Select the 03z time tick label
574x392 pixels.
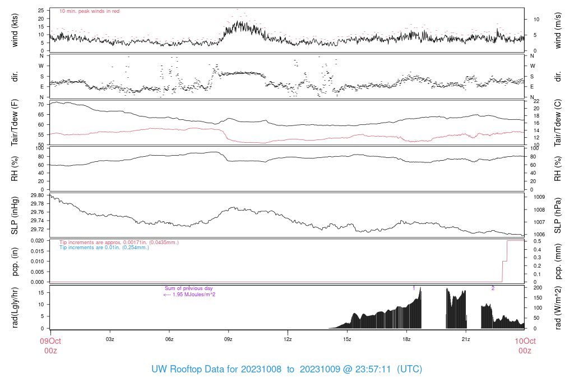[110, 339]
